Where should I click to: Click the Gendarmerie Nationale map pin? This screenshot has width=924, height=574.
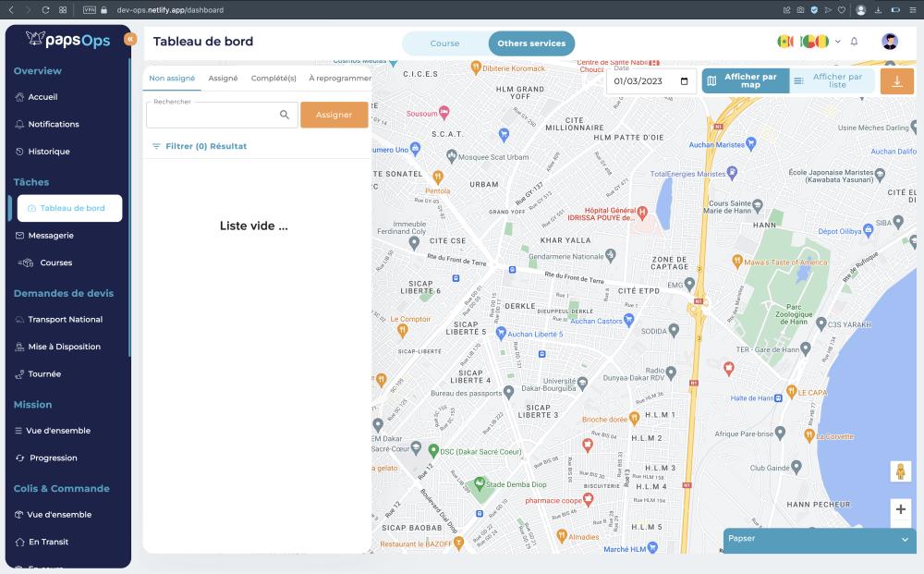[611, 255]
